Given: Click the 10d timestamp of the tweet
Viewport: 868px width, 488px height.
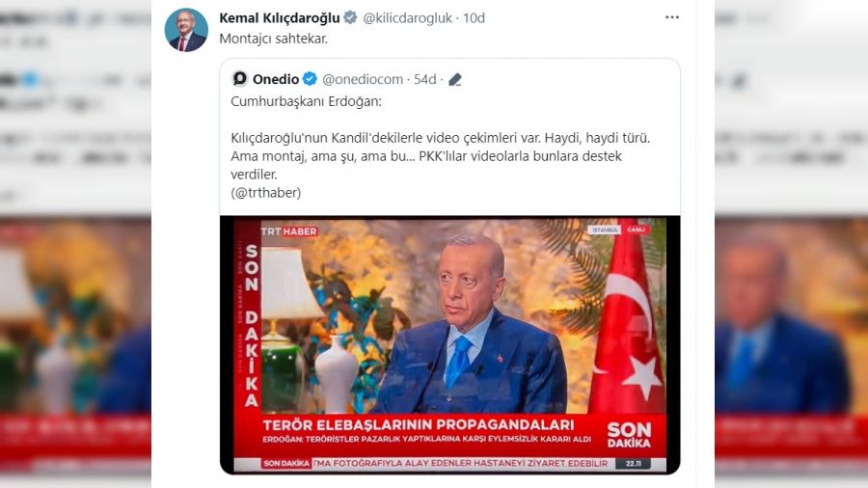Looking at the screenshot, I should [474, 17].
